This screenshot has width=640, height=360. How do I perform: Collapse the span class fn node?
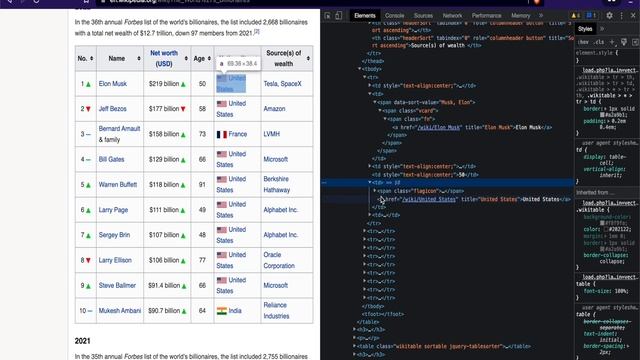(x=384, y=119)
